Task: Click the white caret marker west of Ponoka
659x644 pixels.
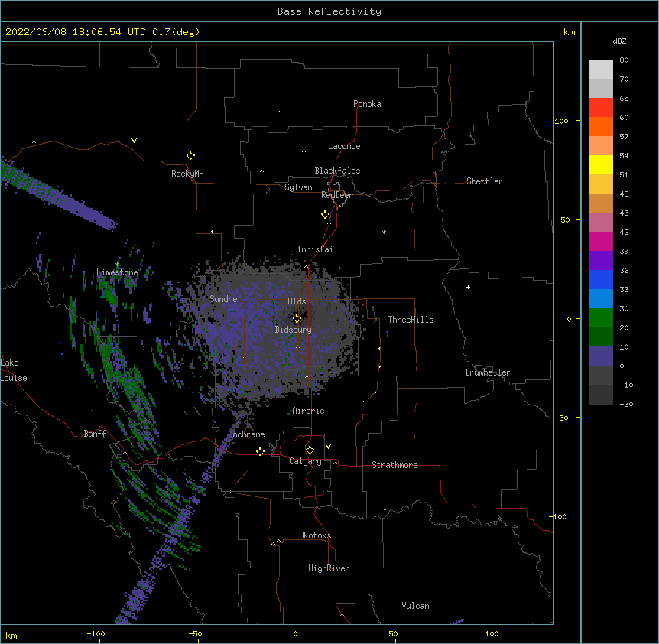Action: [279, 112]
